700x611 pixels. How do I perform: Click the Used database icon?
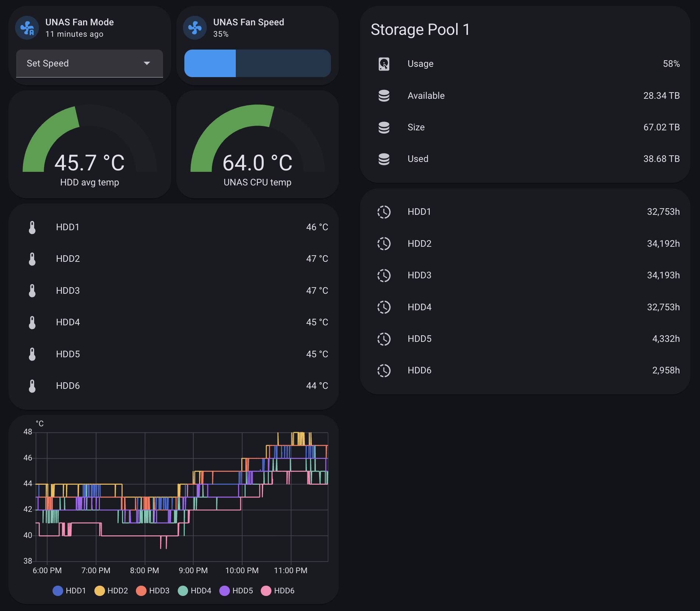384,159
